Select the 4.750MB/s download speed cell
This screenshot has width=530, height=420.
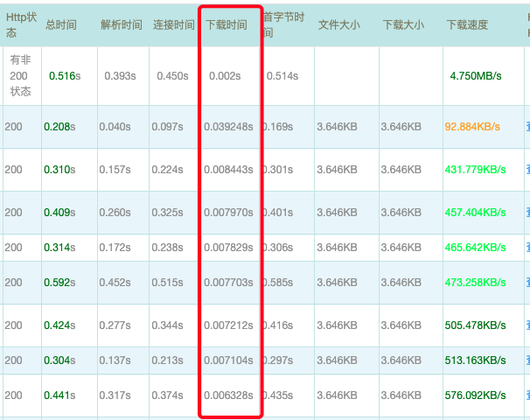475,76
